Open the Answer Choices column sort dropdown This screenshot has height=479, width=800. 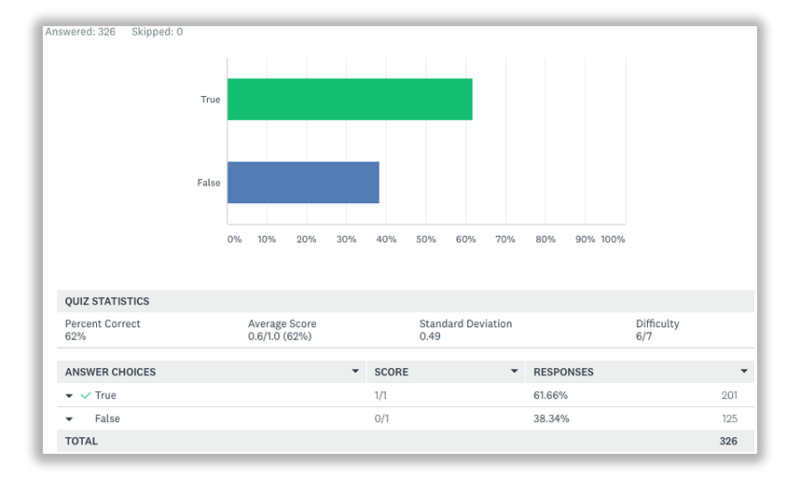tap(355, 371)
